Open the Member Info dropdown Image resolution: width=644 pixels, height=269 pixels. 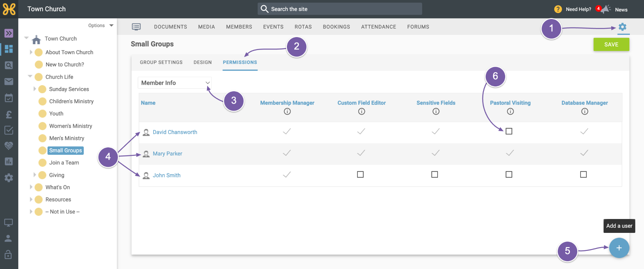pos(175,83)
